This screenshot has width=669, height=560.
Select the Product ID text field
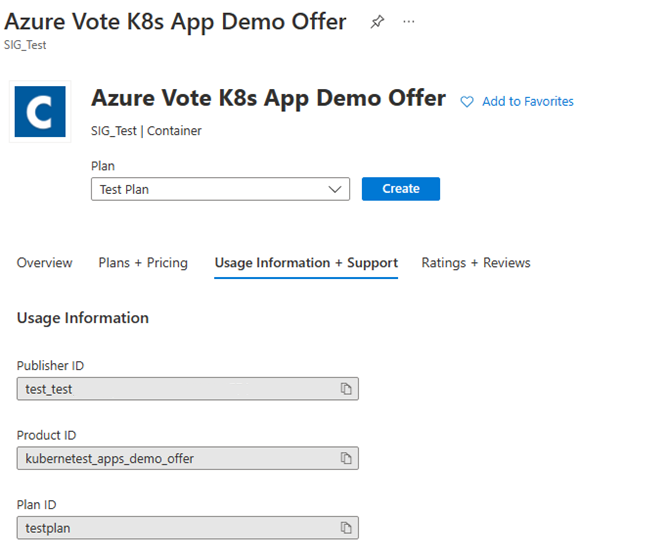pos(176,458)
